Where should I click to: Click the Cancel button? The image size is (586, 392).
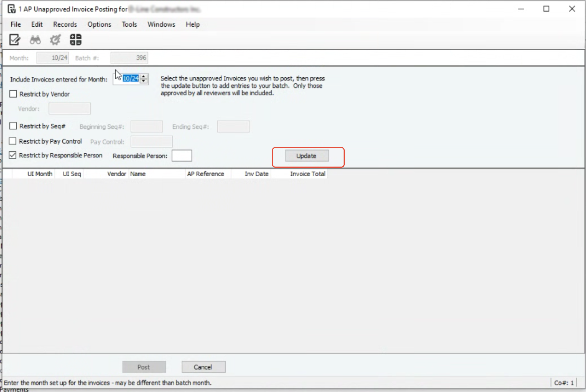[x=203, y=367]
